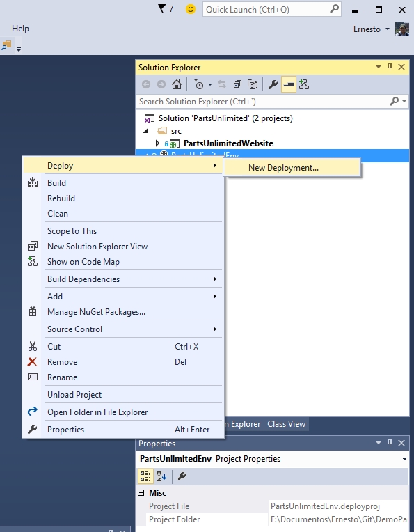Image resolution: width=414 pixels, height=532 pixels.
Task: Click the Pending Changes Filter clock icon
Action: tap(199, 84)
